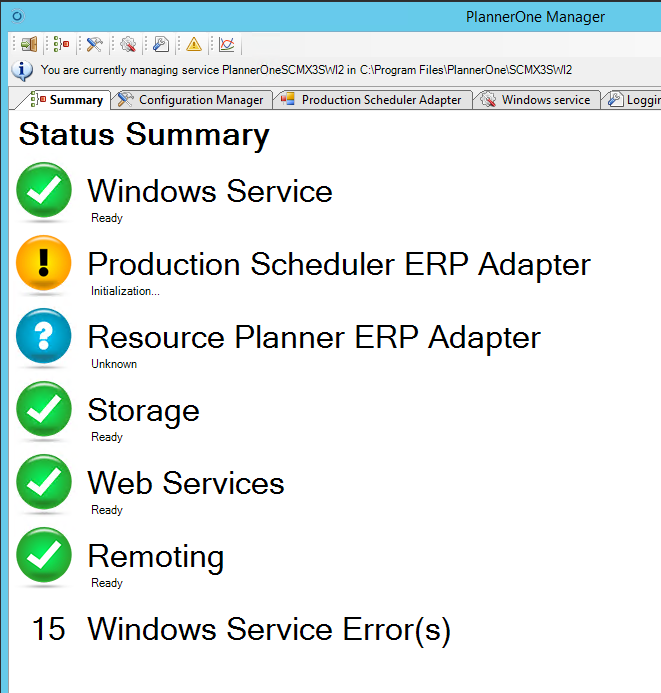Viewport: 661px width, 693px height.
Task: Select the Summary tab
Action: [x=63, y=100]
